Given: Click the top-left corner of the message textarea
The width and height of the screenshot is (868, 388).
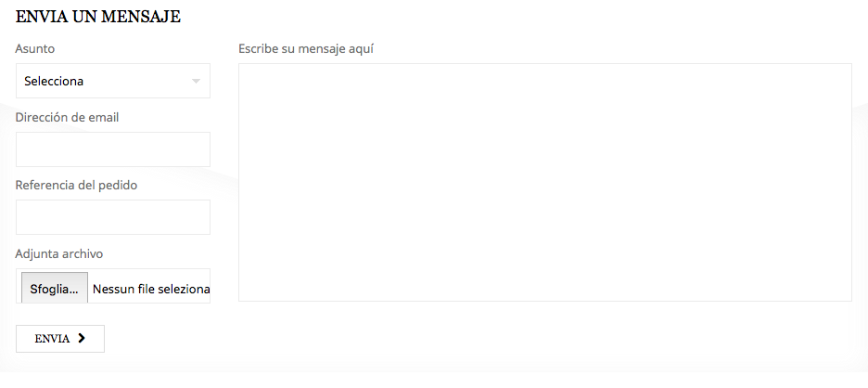Looking at the screenshot, I should [247, 71].
